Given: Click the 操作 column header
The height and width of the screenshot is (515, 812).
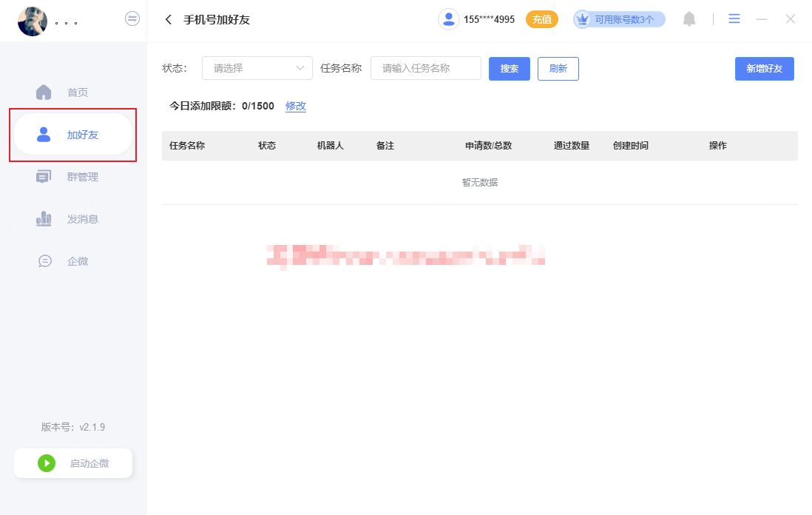Looking at the screenshot, I should 718,146.
